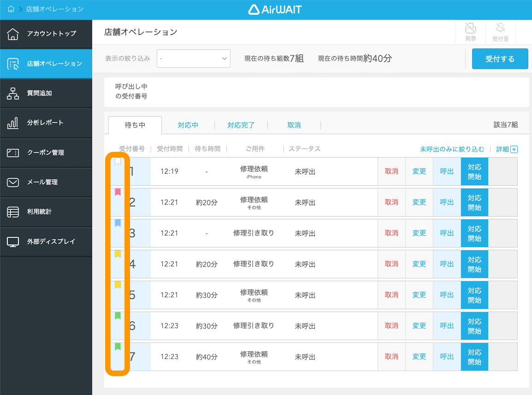Image resolution: width=532 pixels, height=395 pixels.
Task: Switch to the 対応中 tab
Action: click(189, 125)
